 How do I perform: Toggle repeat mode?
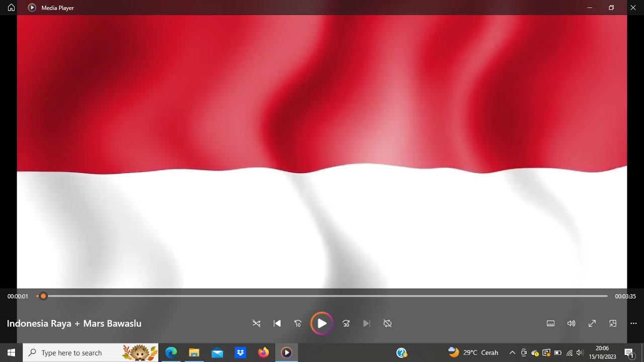pyautogui.click(x=387, y=323)
